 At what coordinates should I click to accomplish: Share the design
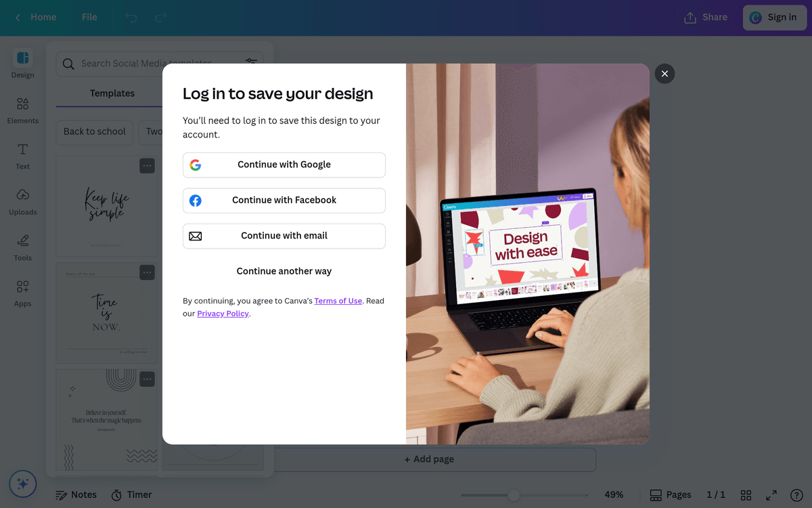706,18
